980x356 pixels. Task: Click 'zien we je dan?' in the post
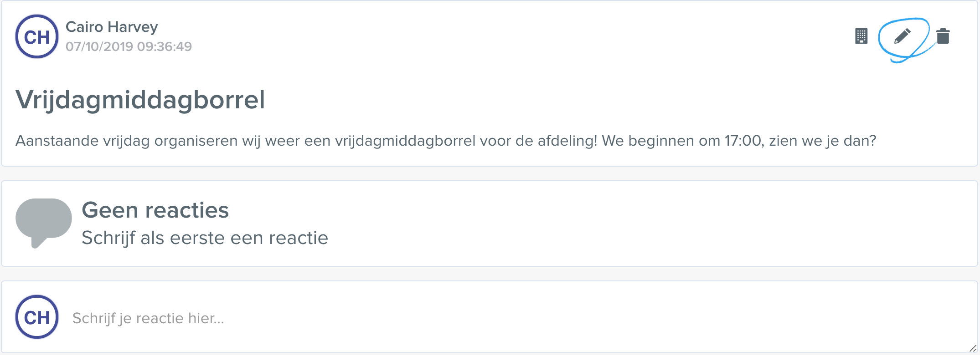(x=823, y=141)
